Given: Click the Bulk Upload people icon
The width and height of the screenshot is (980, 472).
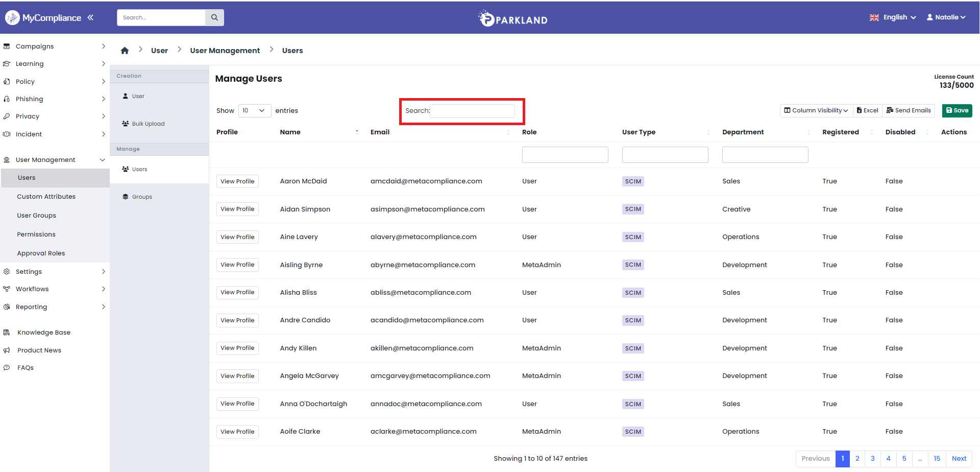Looking at the screenshot, I should point(126,124).
